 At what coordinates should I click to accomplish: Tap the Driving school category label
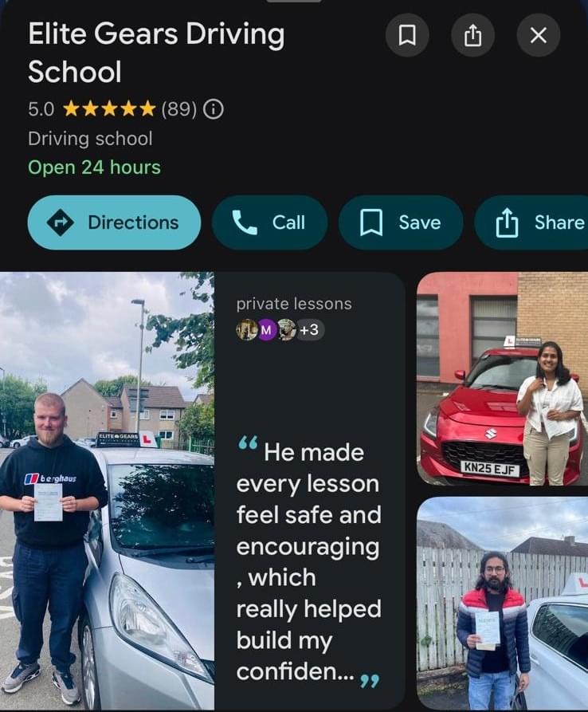click(x=90, y=139)
